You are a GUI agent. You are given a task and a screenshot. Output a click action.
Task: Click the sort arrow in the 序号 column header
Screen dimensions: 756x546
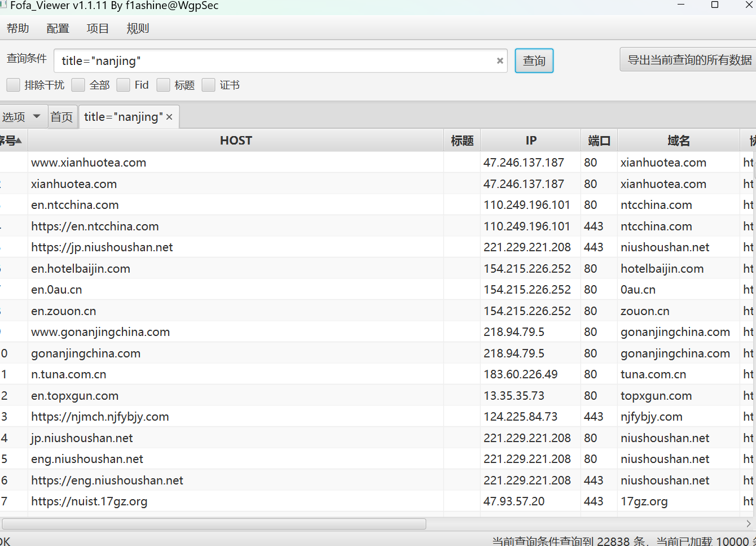[19, 141]
